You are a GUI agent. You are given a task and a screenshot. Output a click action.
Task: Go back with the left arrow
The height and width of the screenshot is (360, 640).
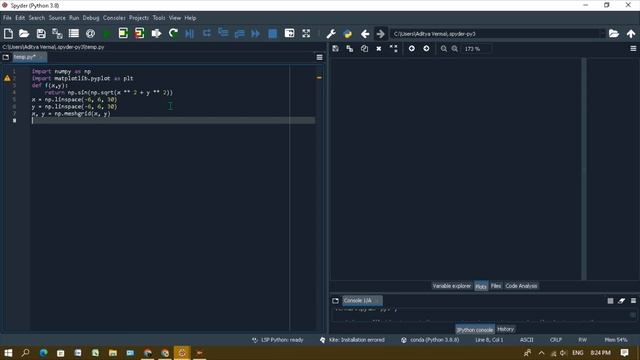365,33
